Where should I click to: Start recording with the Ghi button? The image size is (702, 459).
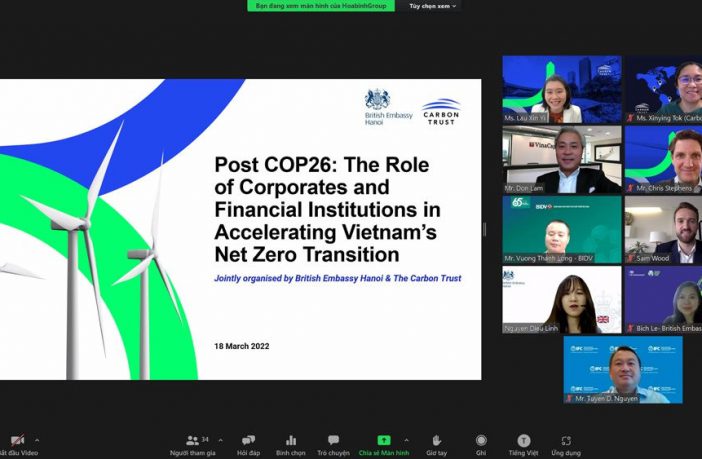coord(481,440)
